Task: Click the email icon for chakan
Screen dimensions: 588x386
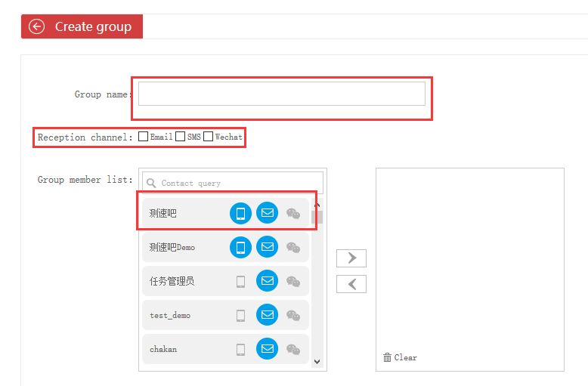Action: [x=267, y=349]
